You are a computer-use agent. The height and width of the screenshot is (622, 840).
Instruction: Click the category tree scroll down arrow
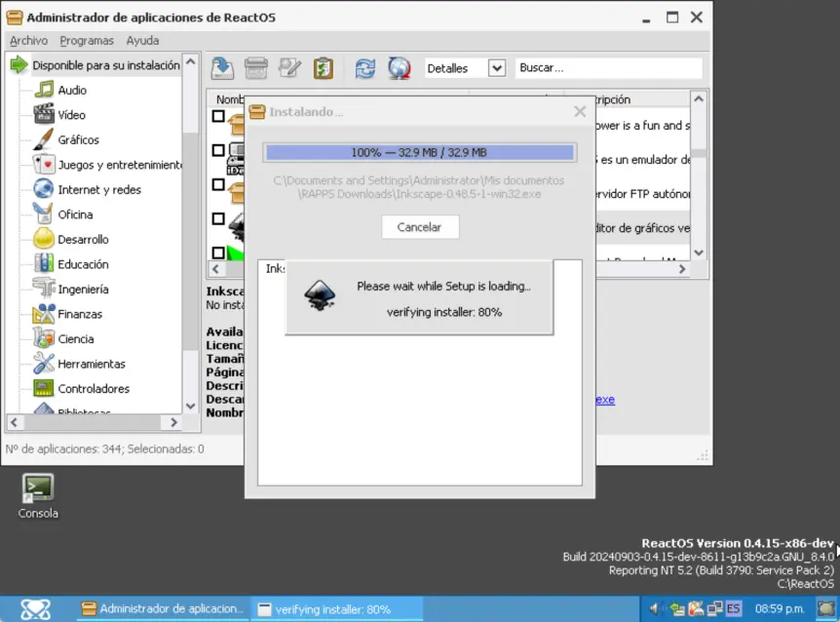[191, 407]
